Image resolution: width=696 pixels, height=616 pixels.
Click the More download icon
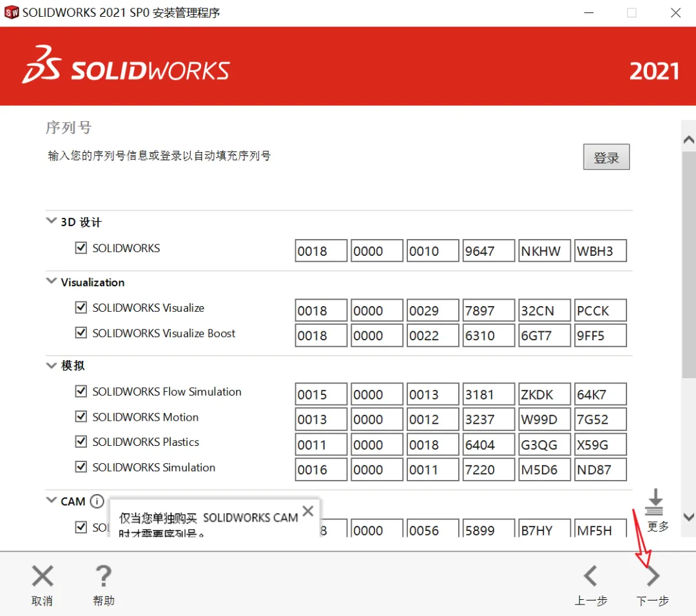pyautogui.click(x=655, y=502)
